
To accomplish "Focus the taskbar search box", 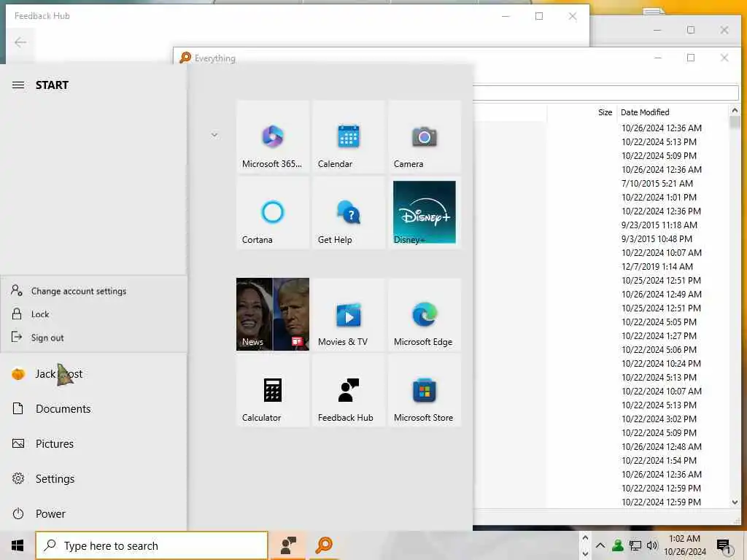I will click(x=152, y=545).
